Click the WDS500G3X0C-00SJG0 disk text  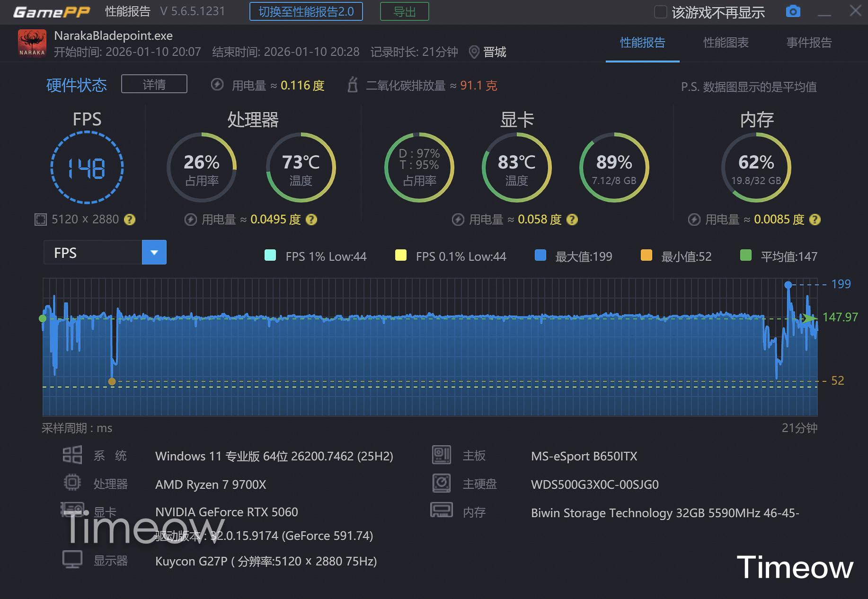coord(595,484)
